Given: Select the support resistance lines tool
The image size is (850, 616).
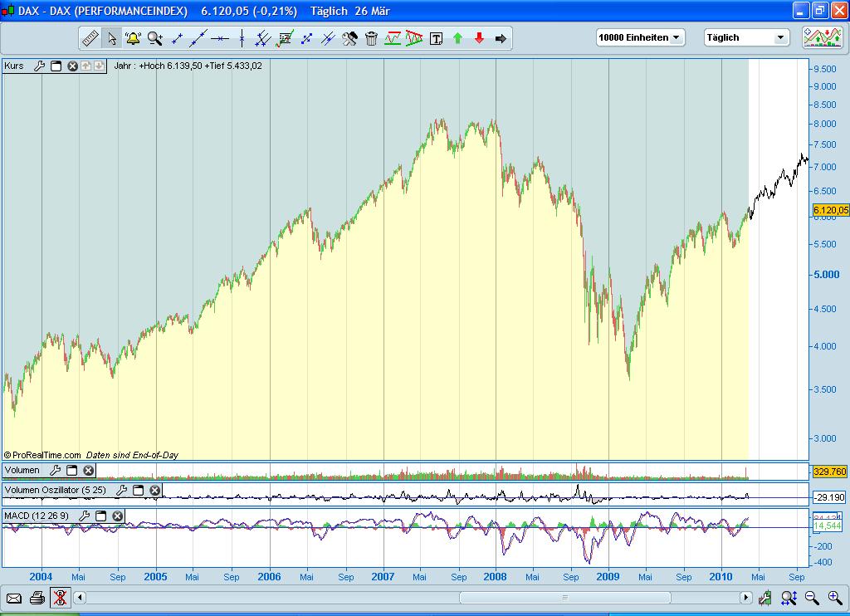Looking at the screenshot, I should (x=393, y=38).
